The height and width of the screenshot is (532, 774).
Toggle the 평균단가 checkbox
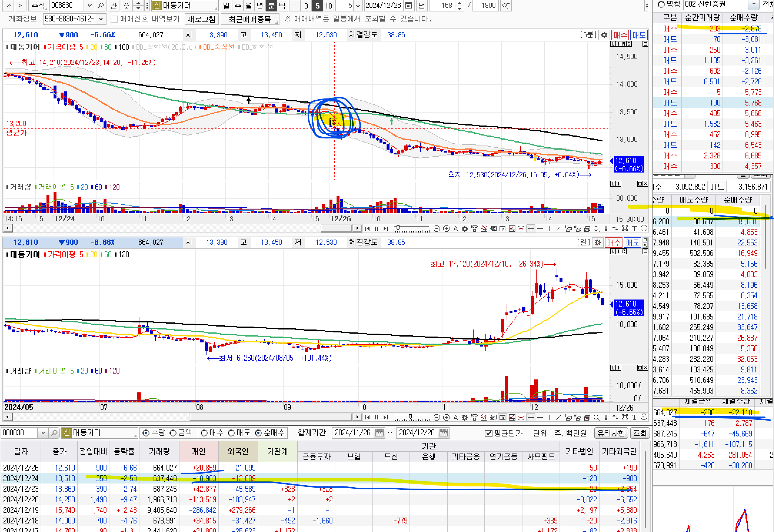pyautogui.click(x=488, y=433)
